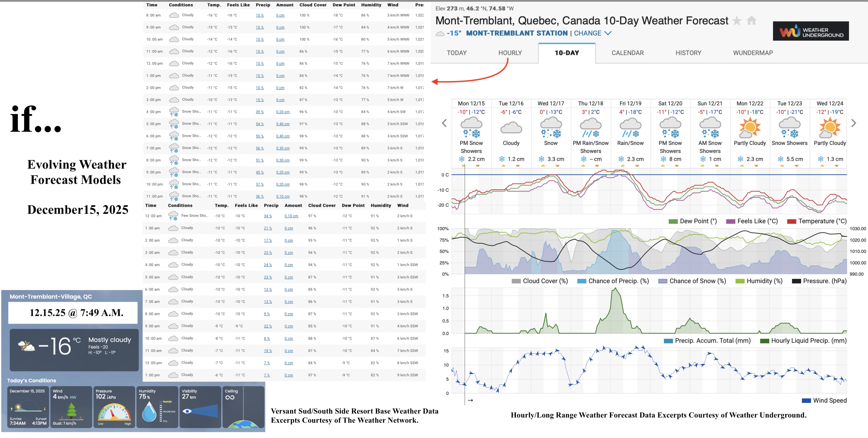Screen dimensions: 868x438
Task: Click the left chevron to view earlier days
Action: tap(444, 123)
